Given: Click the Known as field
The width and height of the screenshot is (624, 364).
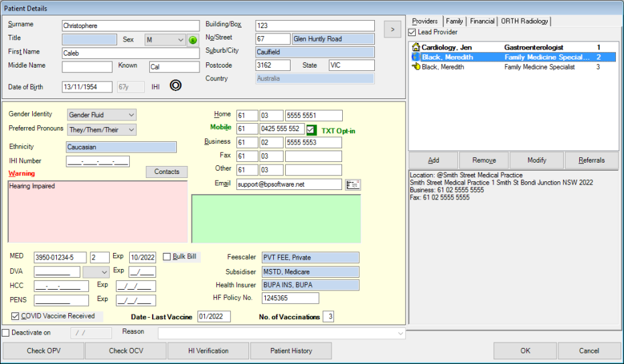Looking at the screenshot, I should click(174, 67).
